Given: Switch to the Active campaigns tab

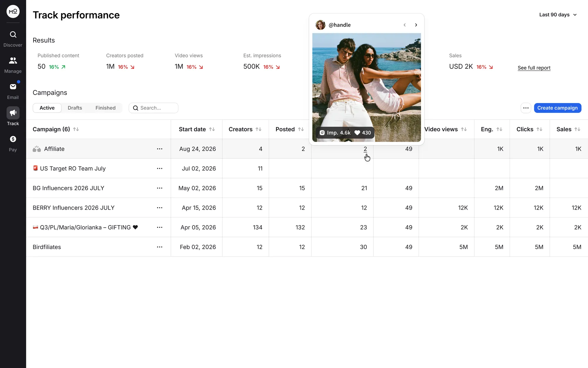Looking at the screenshot, I should point(47,108).
